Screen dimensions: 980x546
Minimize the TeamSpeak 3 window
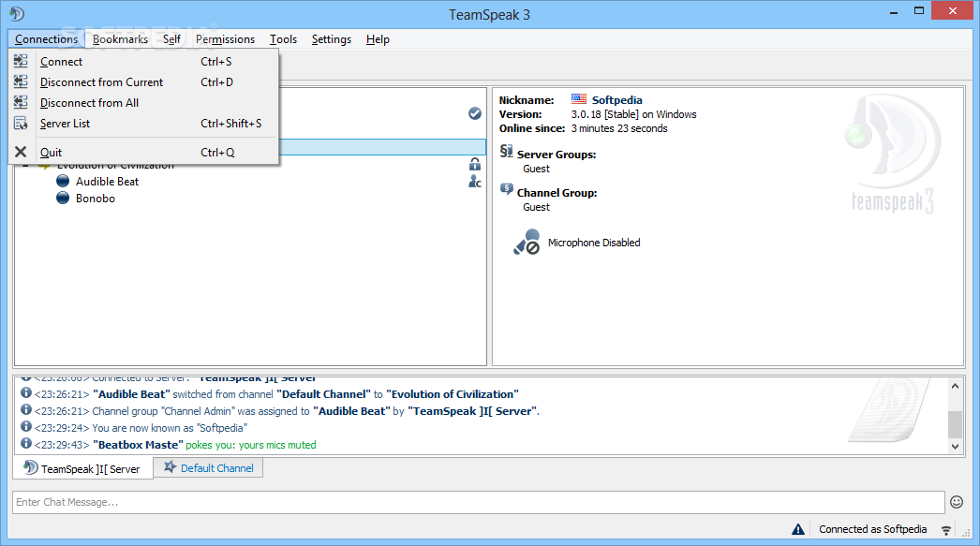tap(894, 11)
